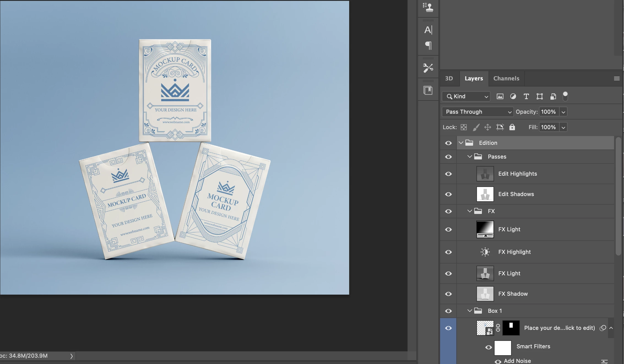
Task: Filter layers by type layer icon
Action: coord(526,96)
